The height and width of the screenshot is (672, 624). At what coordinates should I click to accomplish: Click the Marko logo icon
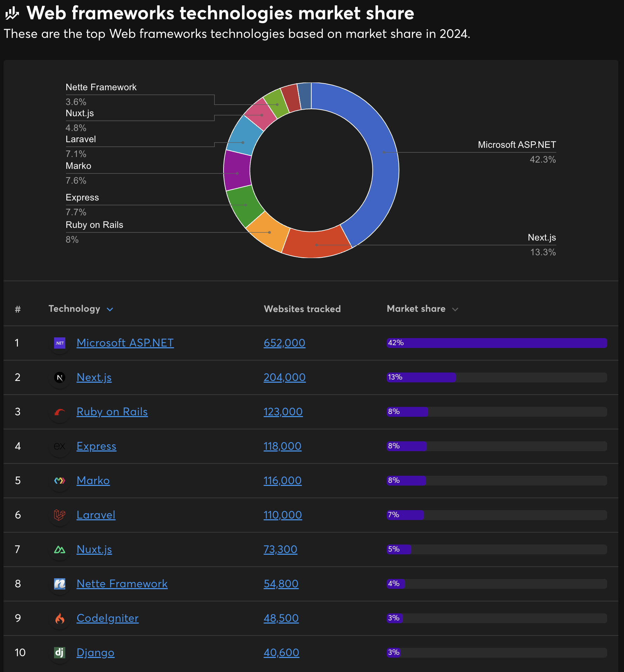tap(60, 481)
